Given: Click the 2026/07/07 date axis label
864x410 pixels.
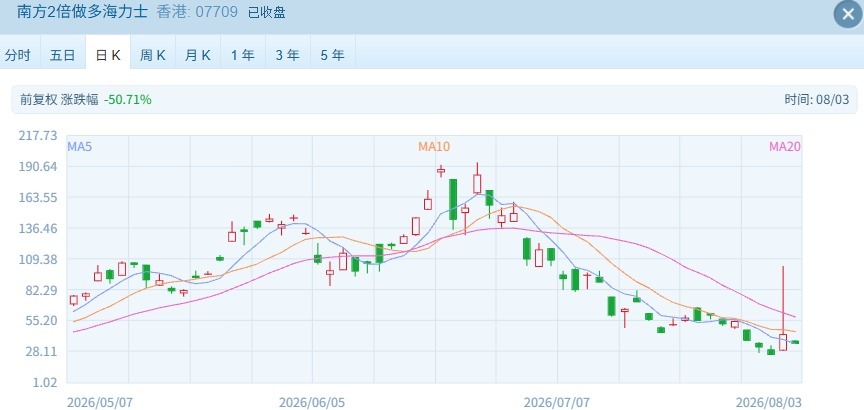Looking at the screenshot, I should click(x=557, y=402).
